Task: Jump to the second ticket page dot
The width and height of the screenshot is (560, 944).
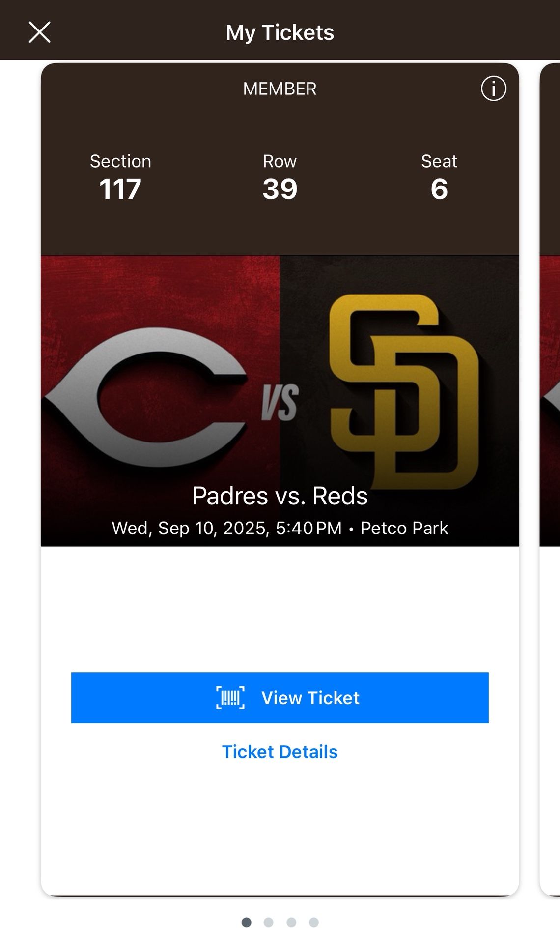Action: pyautogui.click(x=268, y=922)
